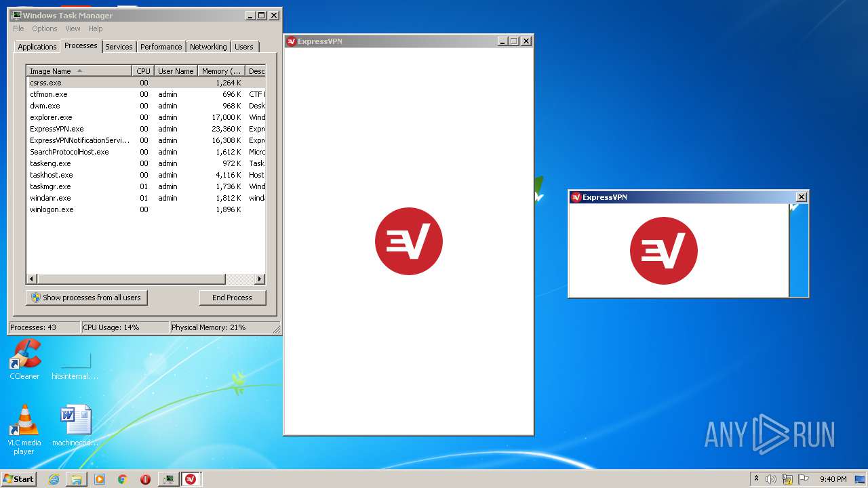The width and height of the screenshot is (868, 488).
Task: Select the VLC media player desktop icon
Action: (x=24, y=430)
